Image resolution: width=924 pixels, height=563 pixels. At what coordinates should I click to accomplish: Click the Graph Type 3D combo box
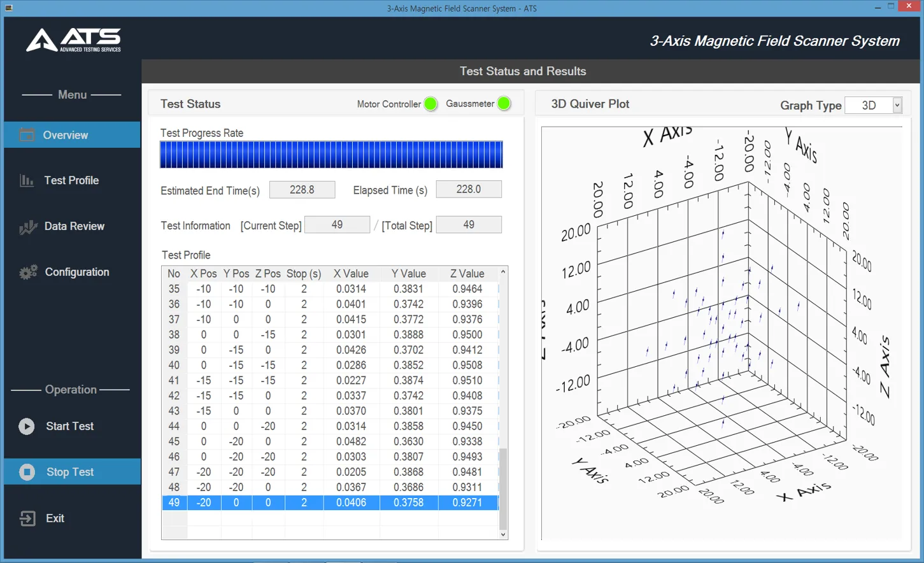873,105
